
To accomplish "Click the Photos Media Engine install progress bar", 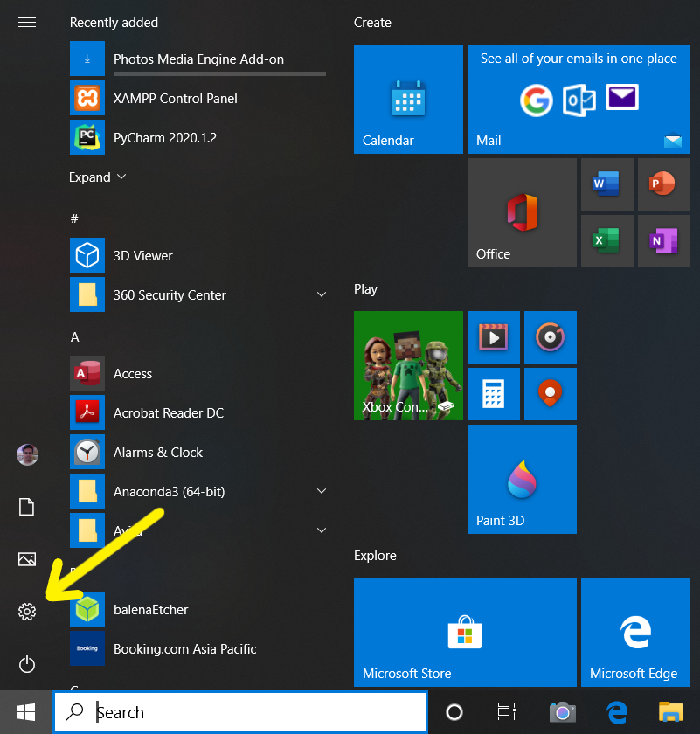I will (219, 73).
